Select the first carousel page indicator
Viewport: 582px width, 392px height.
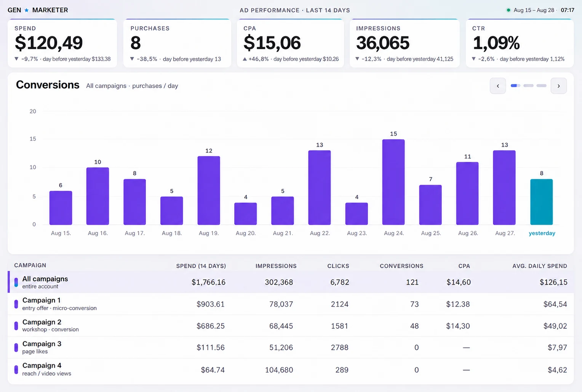[515, 86]
